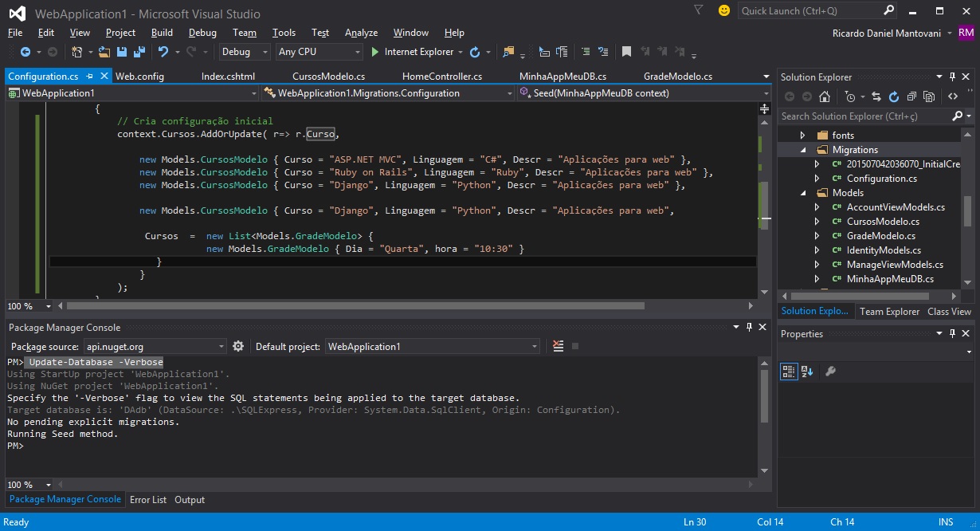Click the Save All toolbar icon

[x=139, y=52]
